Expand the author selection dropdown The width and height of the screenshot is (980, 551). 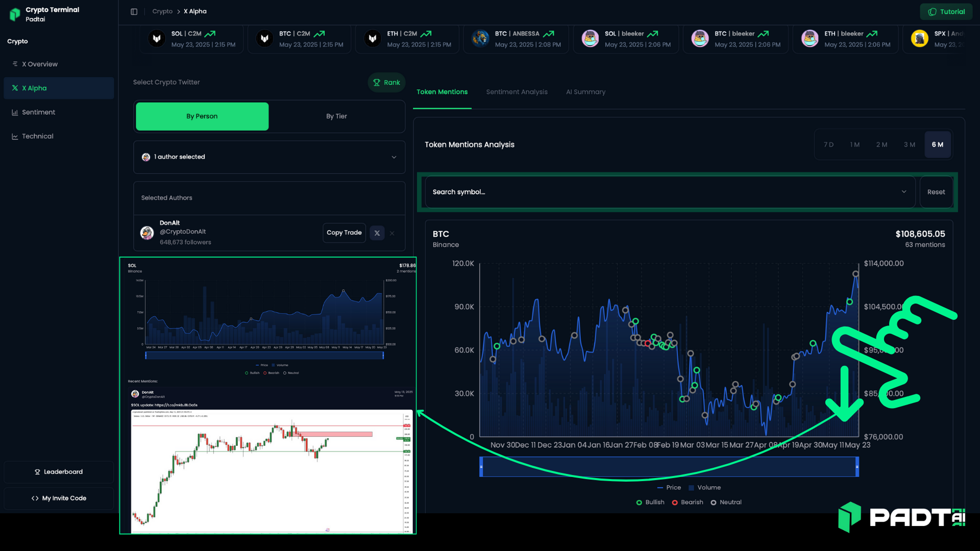click(394, 157)
